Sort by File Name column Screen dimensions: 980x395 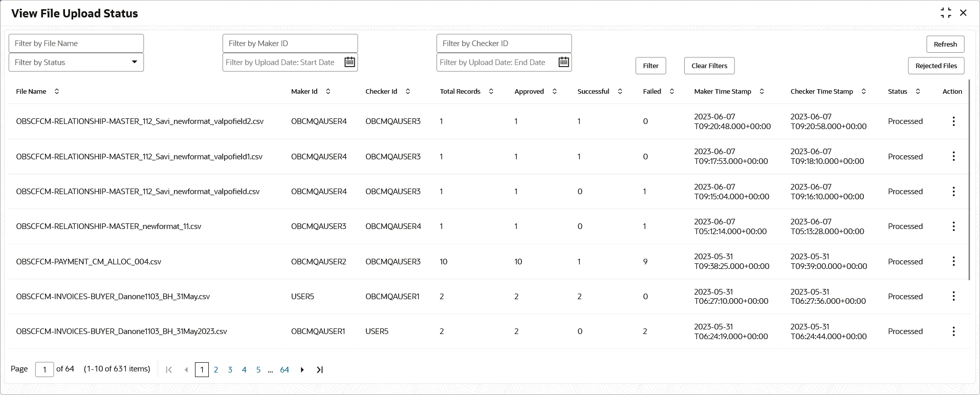[x=57, y=91]
